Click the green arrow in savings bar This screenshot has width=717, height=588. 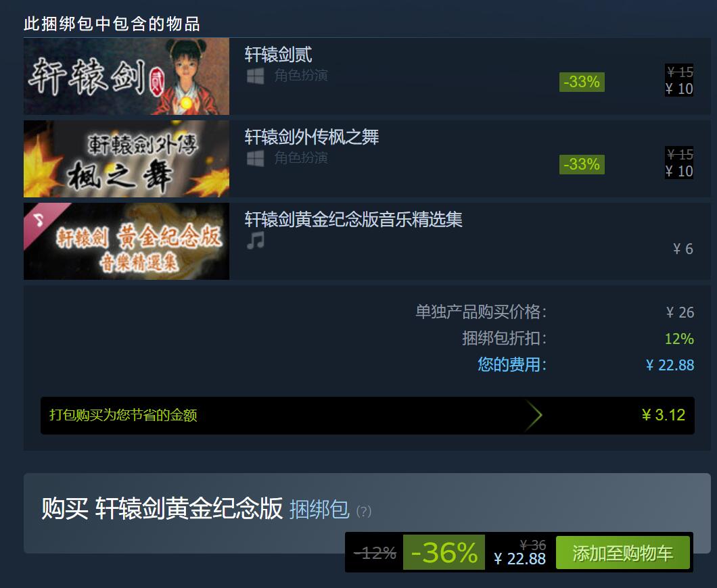click(534, 415)
